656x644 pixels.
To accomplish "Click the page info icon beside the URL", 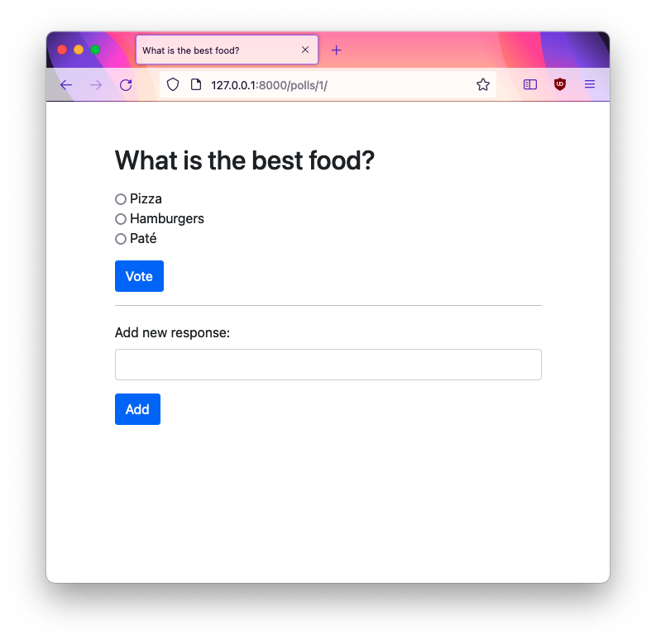I will point(196,84).
